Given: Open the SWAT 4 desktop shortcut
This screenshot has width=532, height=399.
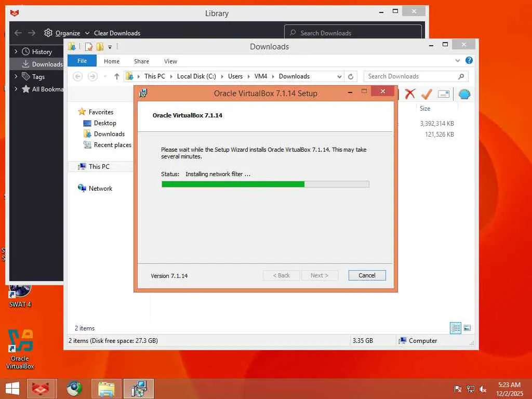Looking at the screenshot, I should point(20,295).
